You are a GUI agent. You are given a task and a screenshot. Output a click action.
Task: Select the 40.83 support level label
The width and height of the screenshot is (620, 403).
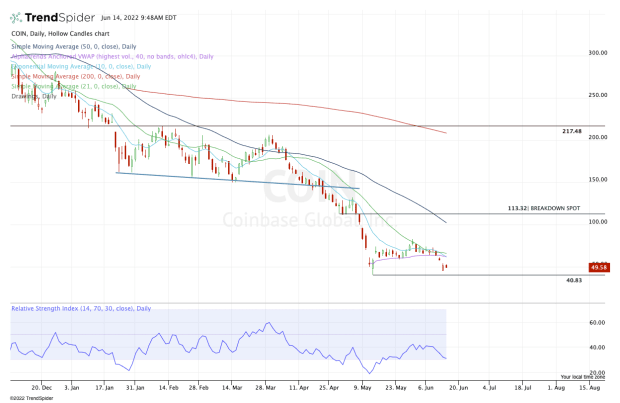574,280
